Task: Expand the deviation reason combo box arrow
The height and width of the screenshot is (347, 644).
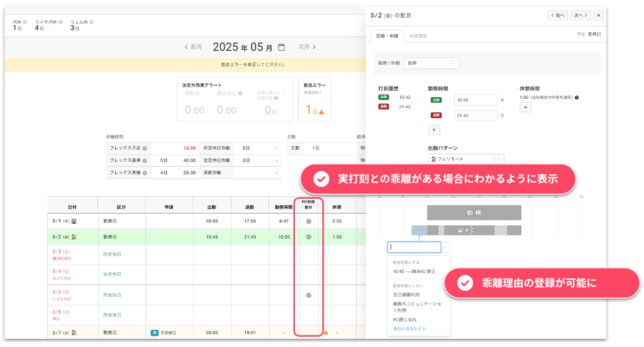Action: 446,247
